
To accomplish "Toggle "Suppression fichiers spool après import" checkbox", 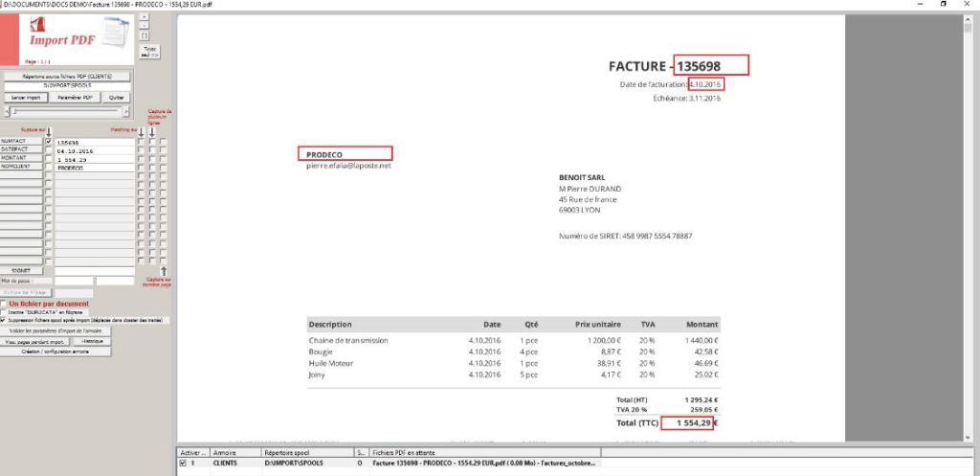I will point(5,320).
